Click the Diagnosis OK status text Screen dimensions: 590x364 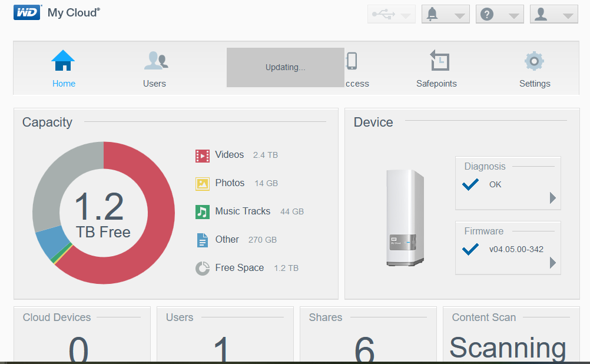(x=495, y=184)
